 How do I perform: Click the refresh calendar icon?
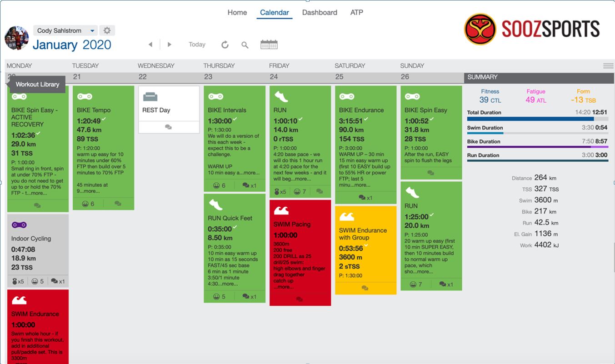click(225, 45)
